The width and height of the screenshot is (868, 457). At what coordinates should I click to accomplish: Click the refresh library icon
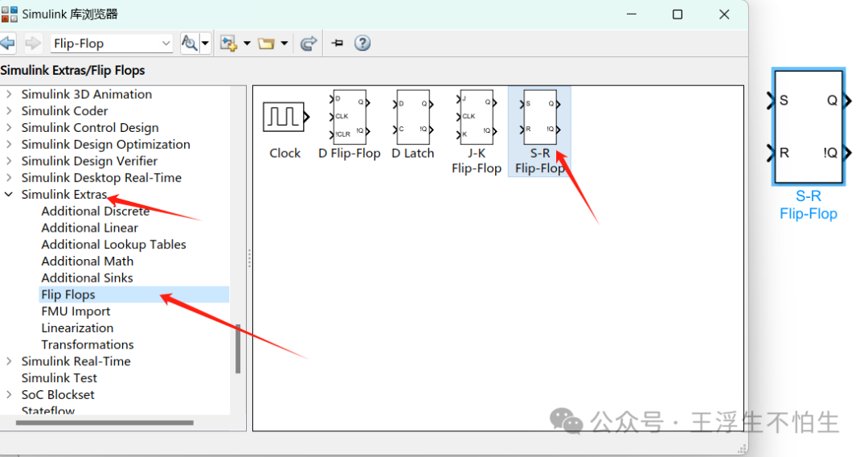point(309,43)
